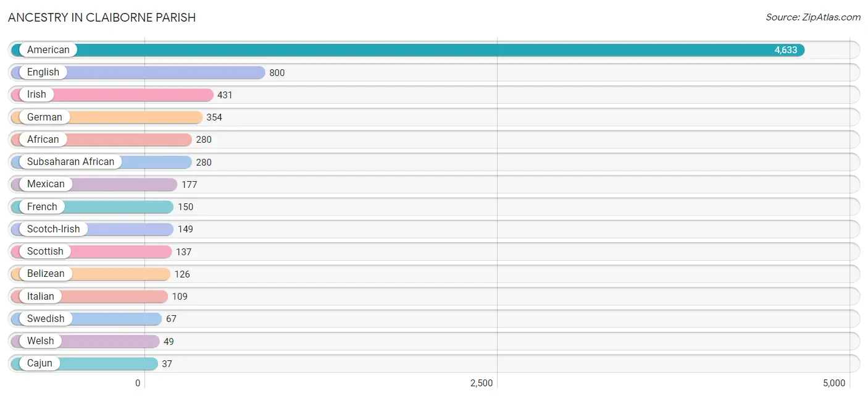
Task: Click the 137 value next to Scottish
Action: point(184,252)
